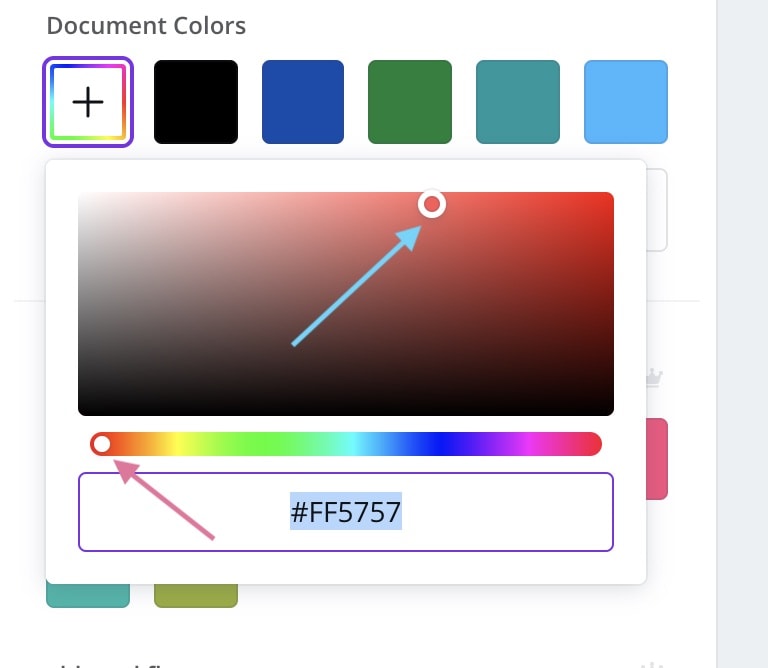This screenshot has width=768, height=668.
Task: Select the black document color swatch
Action: click(196, 102)
